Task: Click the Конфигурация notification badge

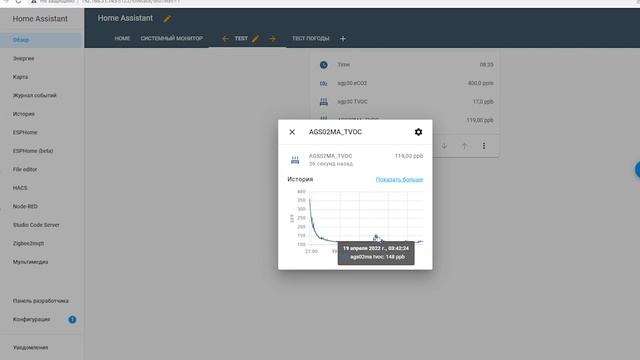Action: coord(72,320)
